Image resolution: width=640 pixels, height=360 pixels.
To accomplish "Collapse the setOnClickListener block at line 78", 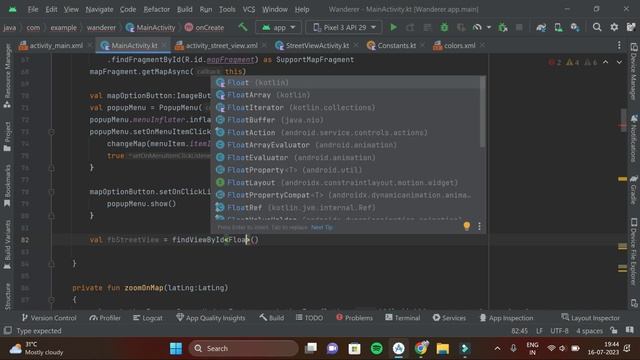I will (51, 192).
